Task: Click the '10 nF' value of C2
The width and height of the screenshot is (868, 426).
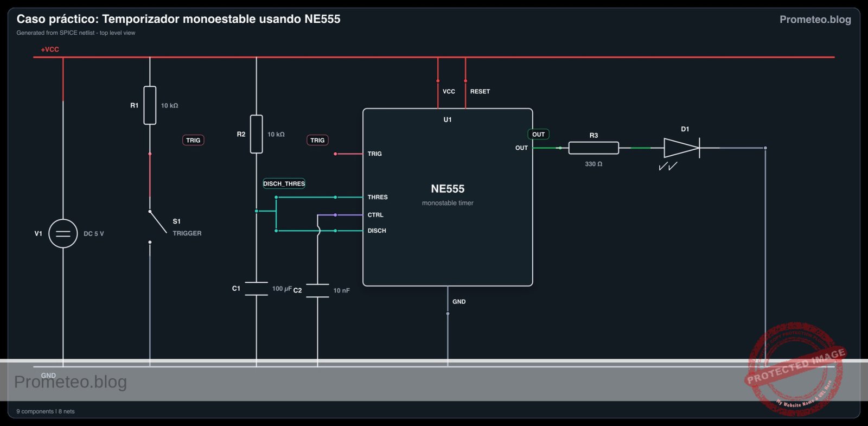Action: [341, 291]
